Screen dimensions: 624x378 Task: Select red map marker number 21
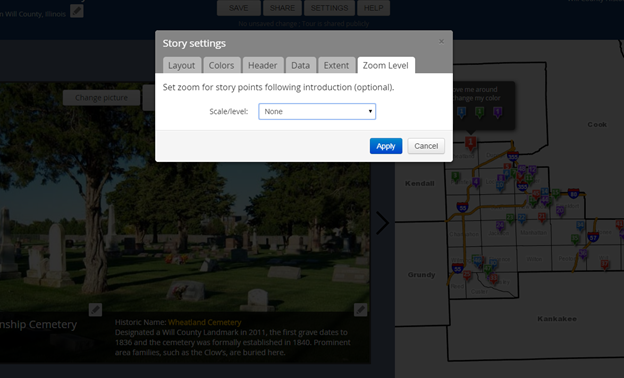coord(542,217)
